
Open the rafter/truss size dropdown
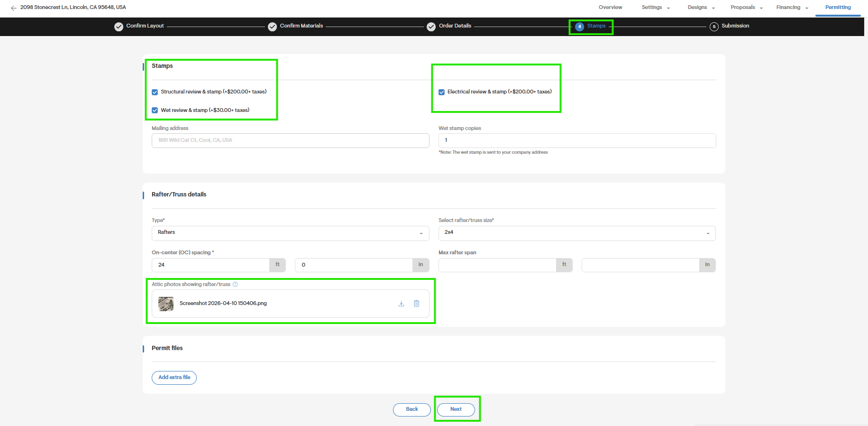pos(577,233)
